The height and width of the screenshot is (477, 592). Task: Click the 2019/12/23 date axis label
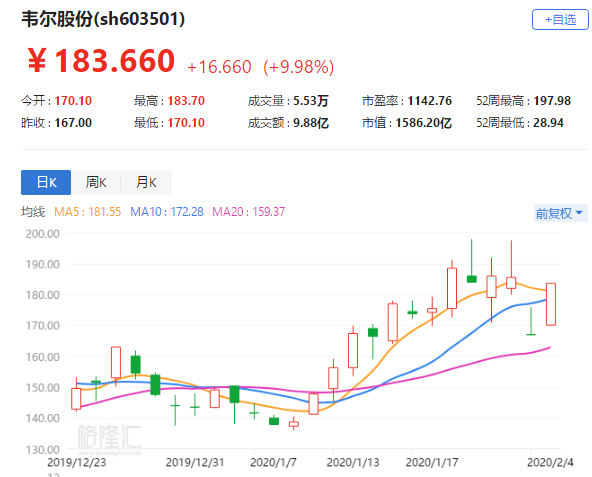[x=77, y=462]
